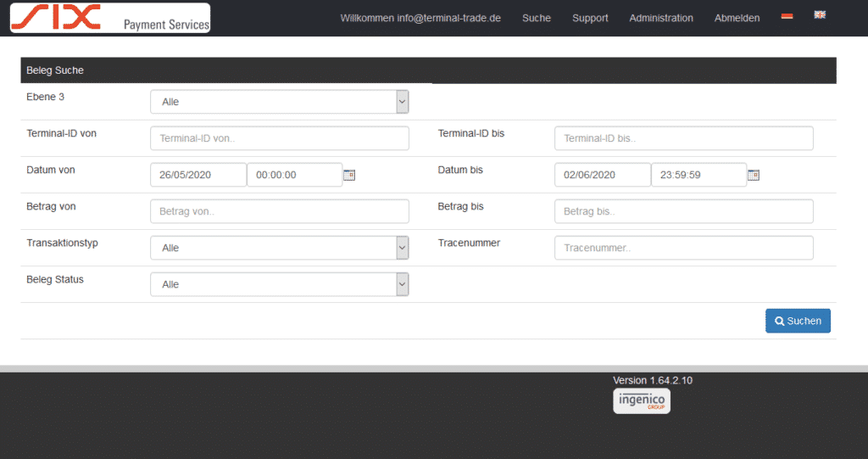This screenshot has width=868, height=459.
Task: Click the Transaktionstyp label
Action: [x=62, y=243]
